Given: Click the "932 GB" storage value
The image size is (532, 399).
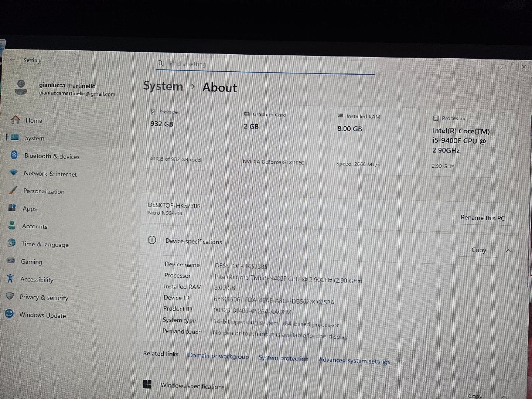Looking at the screenshot, I should click(x=162, y=124).
